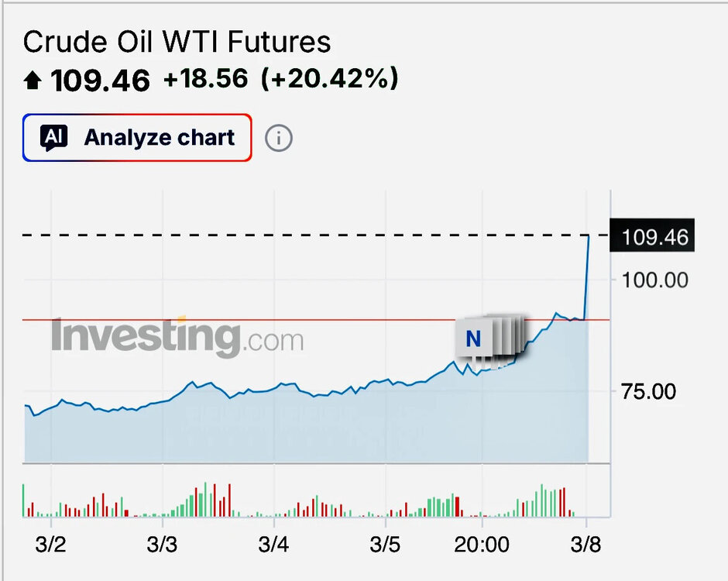Click the price spike peak on chart

(589, 236)
